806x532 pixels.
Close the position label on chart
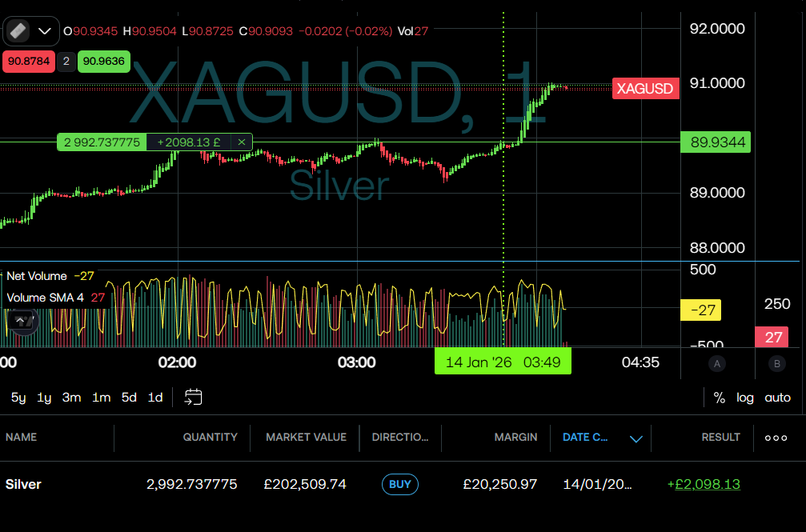tap(241, 142)
